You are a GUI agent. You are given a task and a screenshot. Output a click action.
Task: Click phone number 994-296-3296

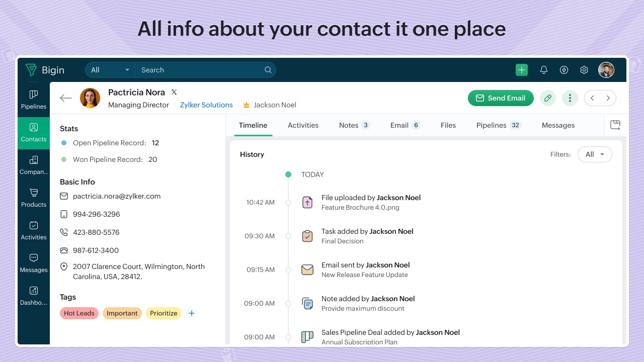97,214
